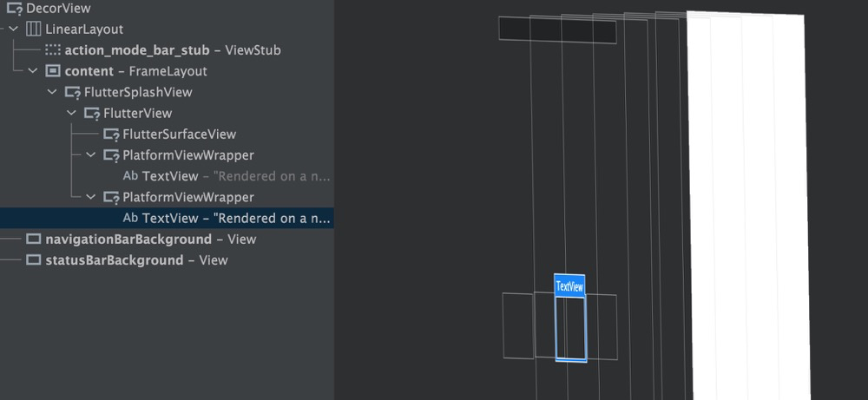Click the blue TextView label in 3D view
Image resolution: width=868 pixels, height=400 pixels.
tap(569, 286)
